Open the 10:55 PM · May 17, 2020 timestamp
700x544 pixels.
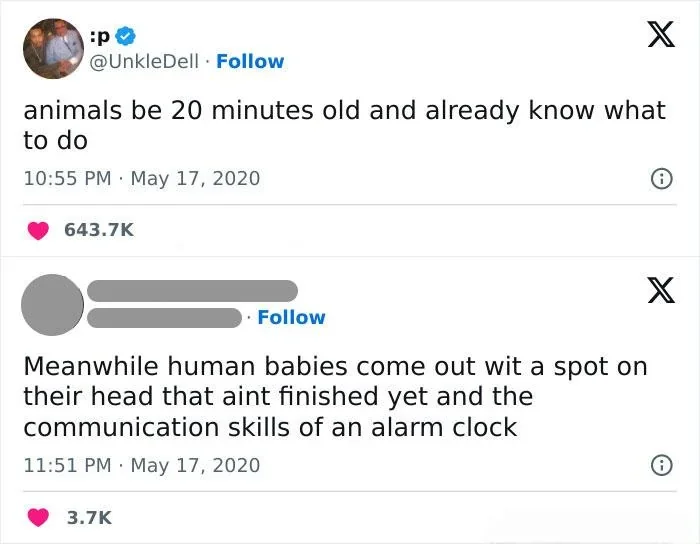[x=141, y=178]
